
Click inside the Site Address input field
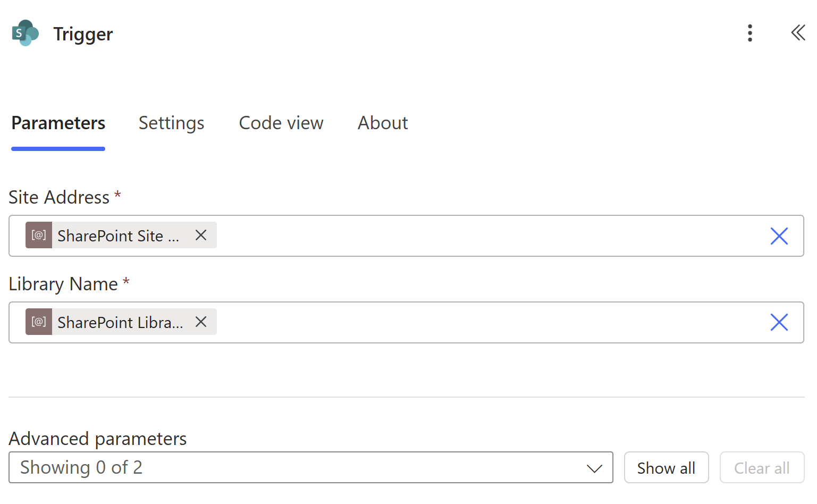406,236
